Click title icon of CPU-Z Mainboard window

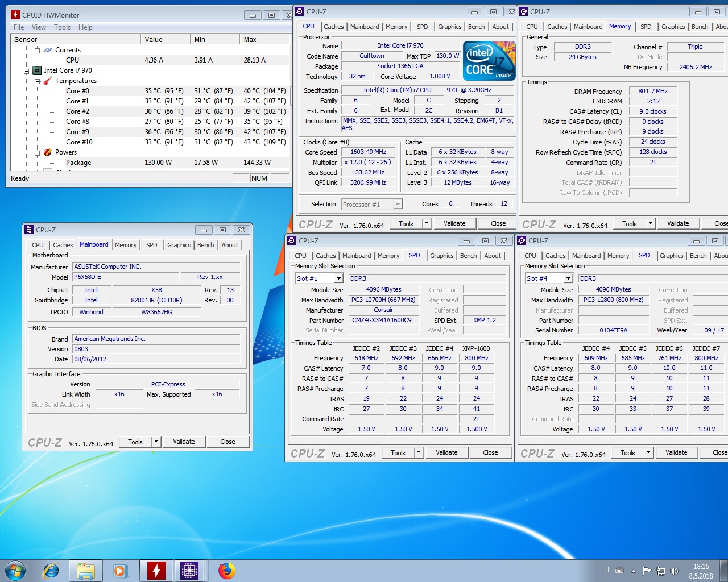pos(29,230)
